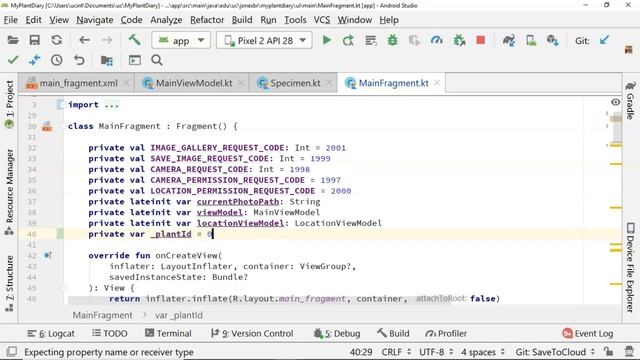The width and height of the screenshot is (640, 360).
Task: Navigate back with the left arrow
Action: coord(84,40)
